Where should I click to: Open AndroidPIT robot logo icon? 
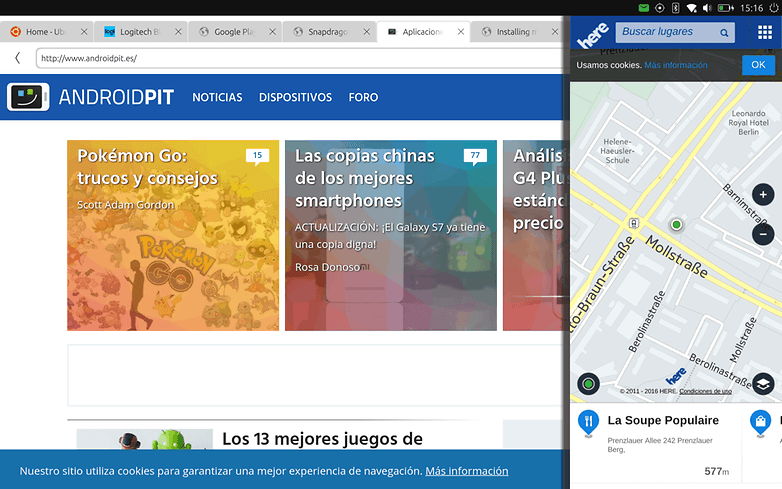[x=28, y=97]
